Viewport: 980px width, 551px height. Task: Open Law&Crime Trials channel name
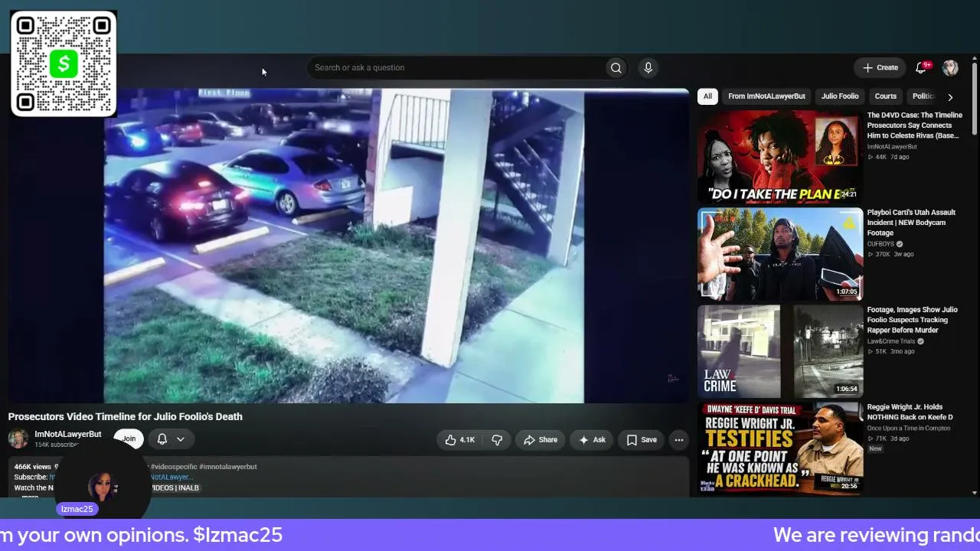891,341
